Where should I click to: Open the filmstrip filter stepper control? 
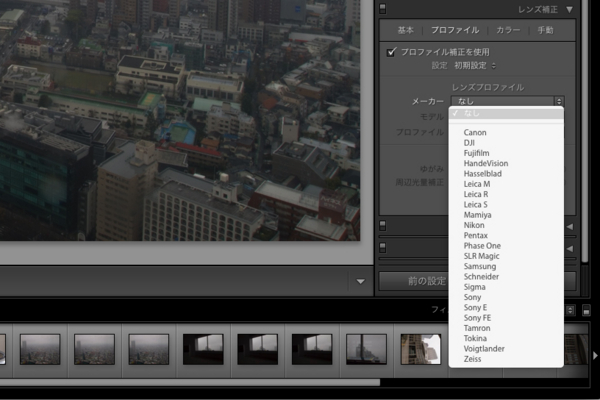pyautogui.click(x=571, y=310)
